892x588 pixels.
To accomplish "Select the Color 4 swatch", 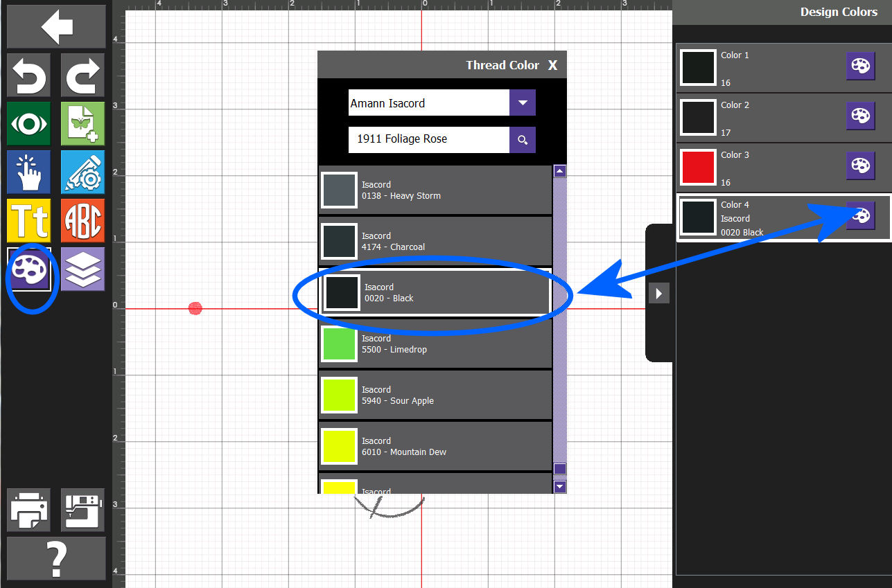I will 698,217.
